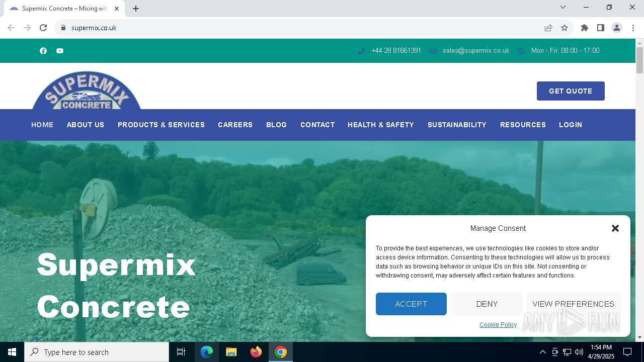644x362 pixels.
Task: Open the HEALTH & SAFETY menu item
Action: 381,125
